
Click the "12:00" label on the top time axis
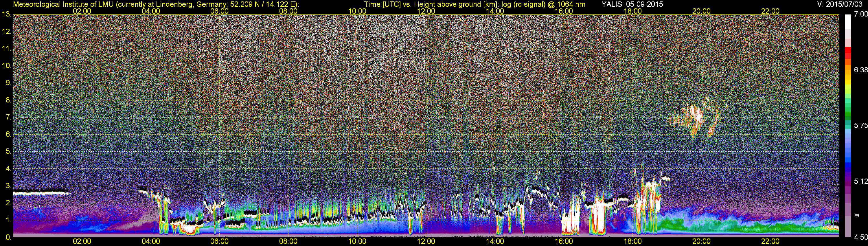[x=426, y=11]
